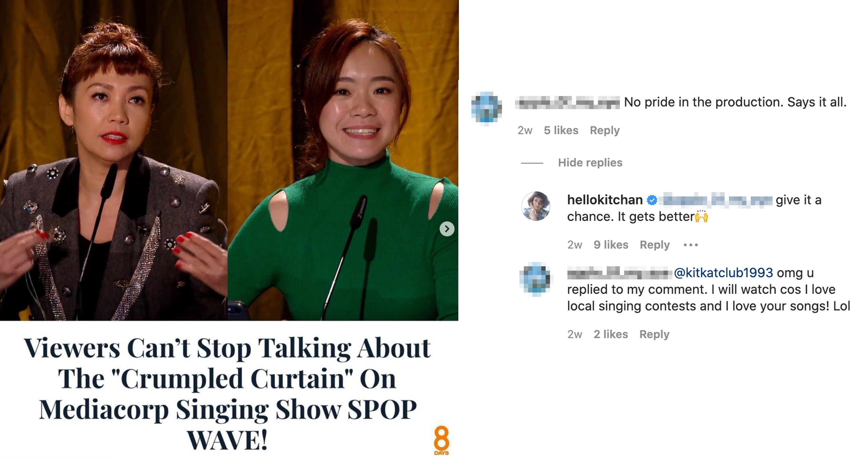The image size is (868, 459).
Task: Click the article headline about Crumpled Curtain
Action: pos(228,394)
